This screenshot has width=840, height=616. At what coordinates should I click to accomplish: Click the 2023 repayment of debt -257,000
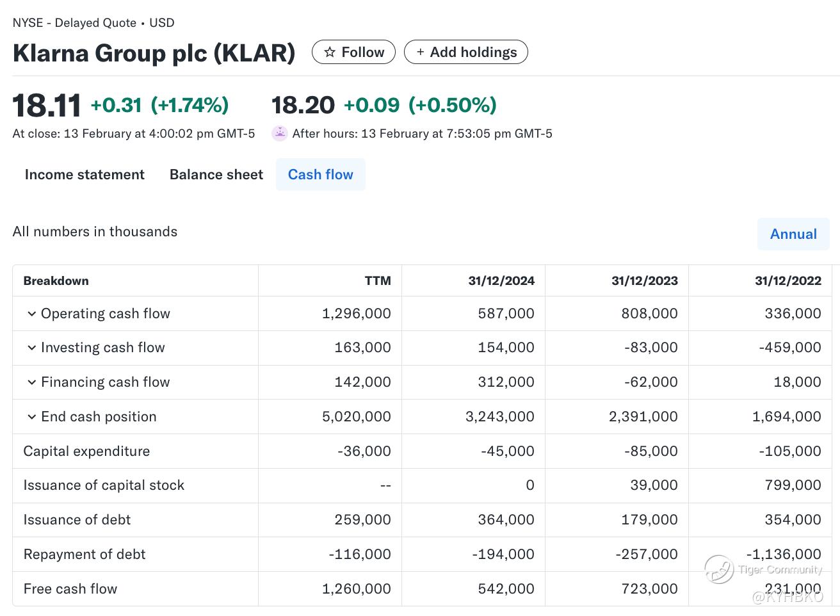647,555
